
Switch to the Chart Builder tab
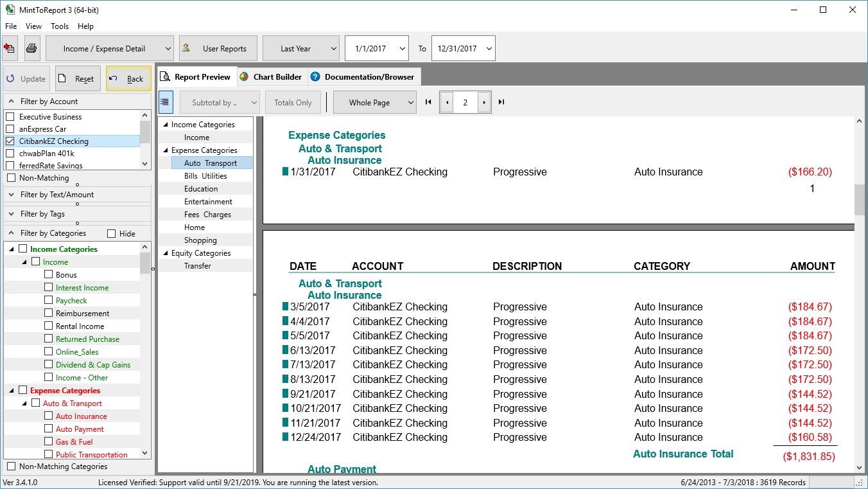pos(271,77)
